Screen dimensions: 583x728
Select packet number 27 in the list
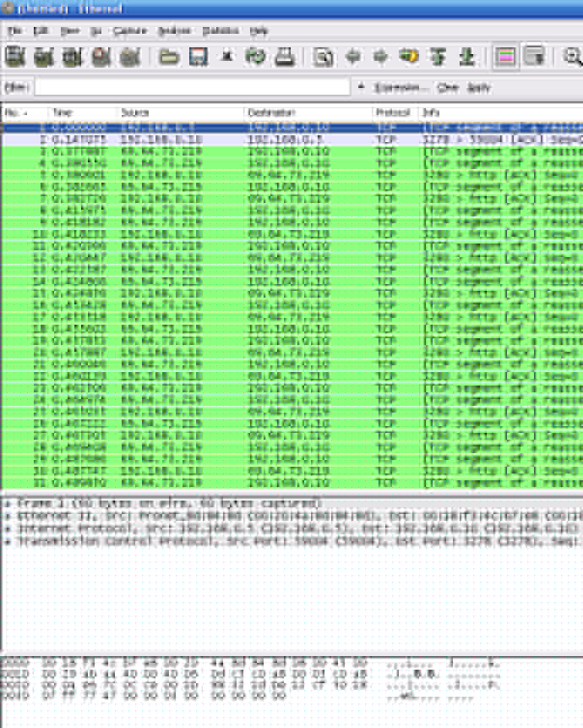tap(292, 435)
